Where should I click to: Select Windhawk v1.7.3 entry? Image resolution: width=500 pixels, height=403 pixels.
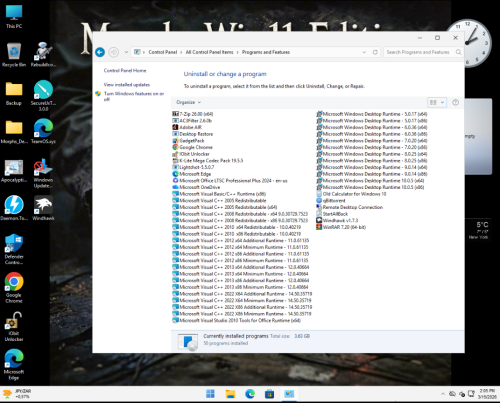[337, 221]
